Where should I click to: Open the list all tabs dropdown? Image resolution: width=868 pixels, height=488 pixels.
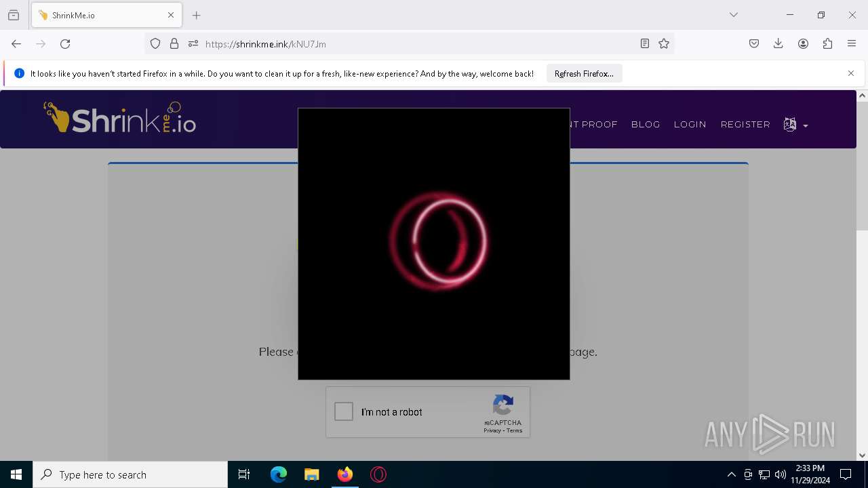coord(733,15)
